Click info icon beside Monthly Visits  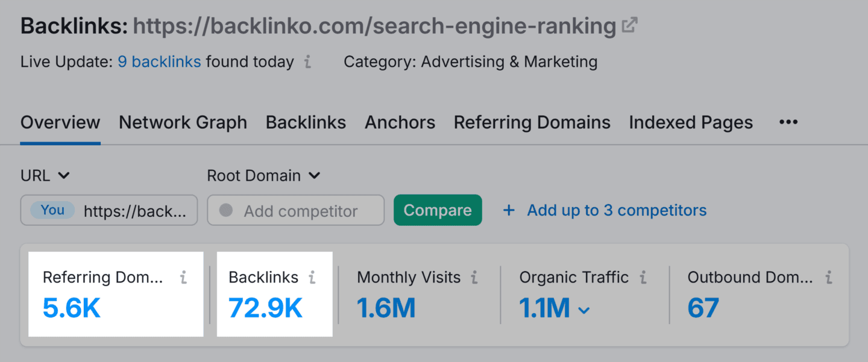click(x=474, y=277)
